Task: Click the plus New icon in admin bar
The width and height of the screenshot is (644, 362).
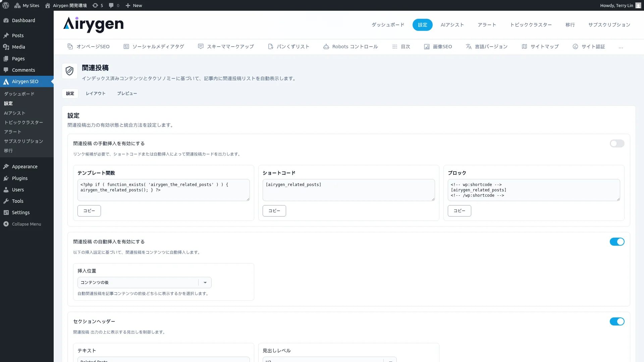Action: [x=128, y=5]
